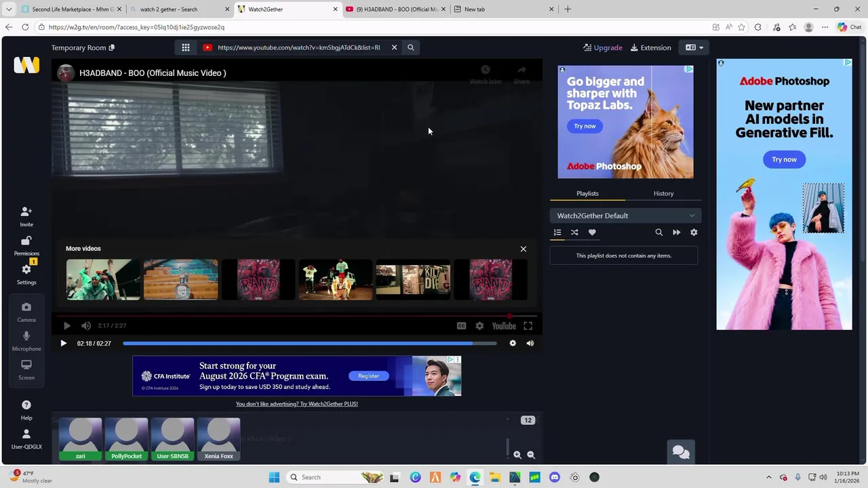The height and width of the screenshot is (488, 868).
Task: Click Register on the CFA Institute ad
Action: click(x=368, y=375)
